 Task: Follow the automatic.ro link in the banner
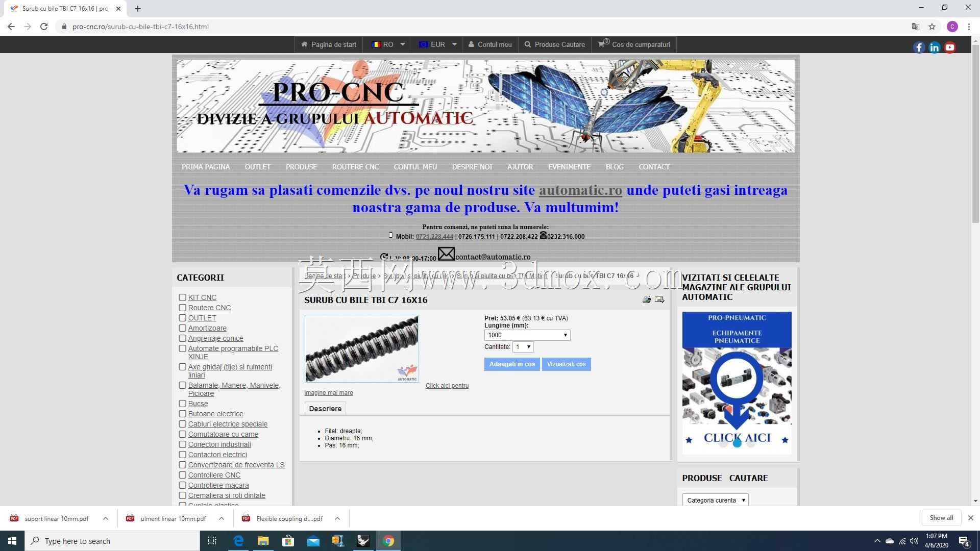(580, 190)
